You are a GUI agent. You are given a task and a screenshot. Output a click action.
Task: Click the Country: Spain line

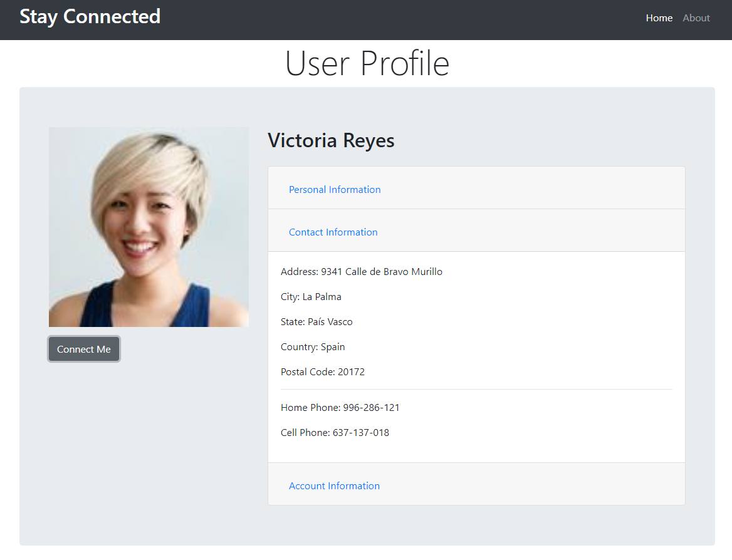313,347
